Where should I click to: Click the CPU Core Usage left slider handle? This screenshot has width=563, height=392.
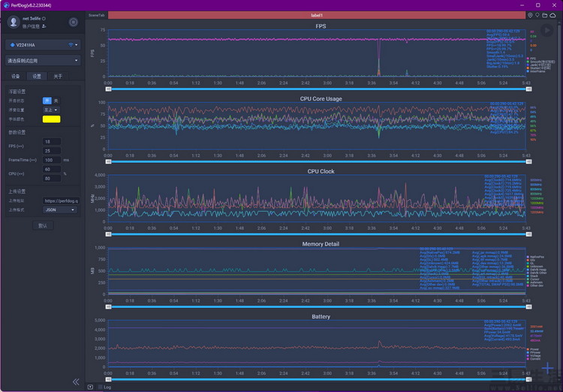click(x=108, y=161)
